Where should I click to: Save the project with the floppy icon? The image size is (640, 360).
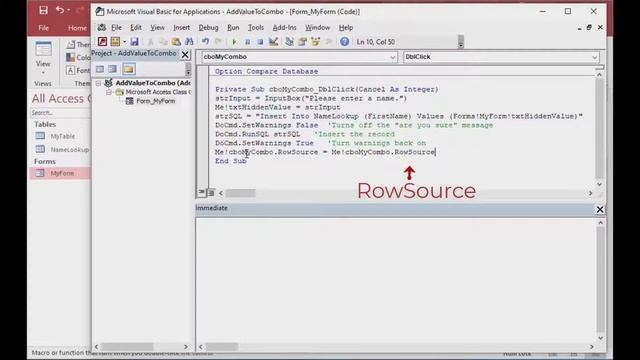click(134, 42)
